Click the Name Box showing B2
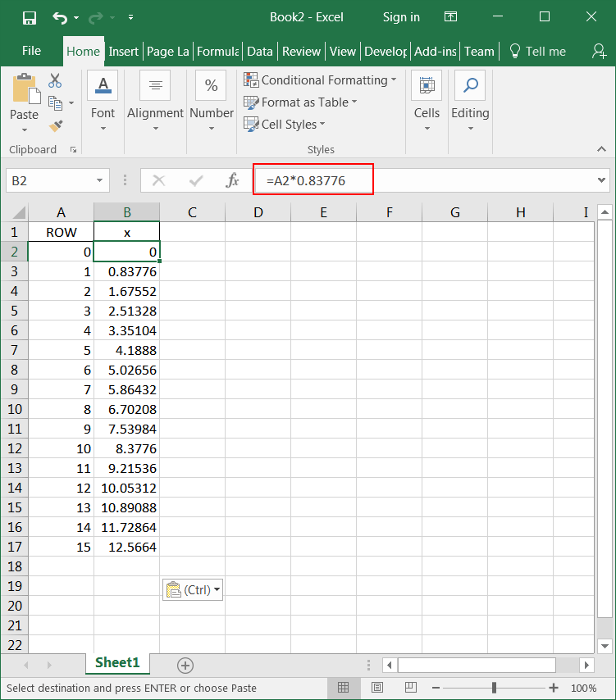616x700 pixels. pyautogui.click(x=50, y=181)
